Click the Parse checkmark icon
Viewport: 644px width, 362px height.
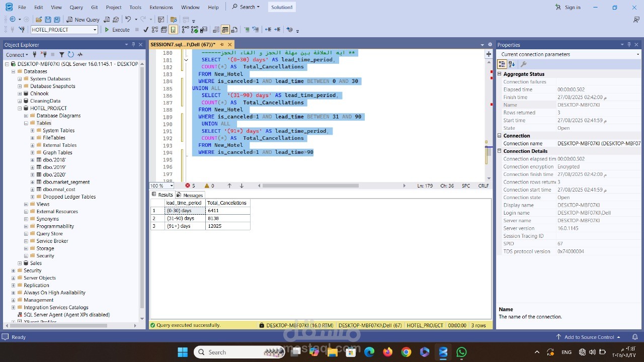pyautogui.click(x=145, y=30)
